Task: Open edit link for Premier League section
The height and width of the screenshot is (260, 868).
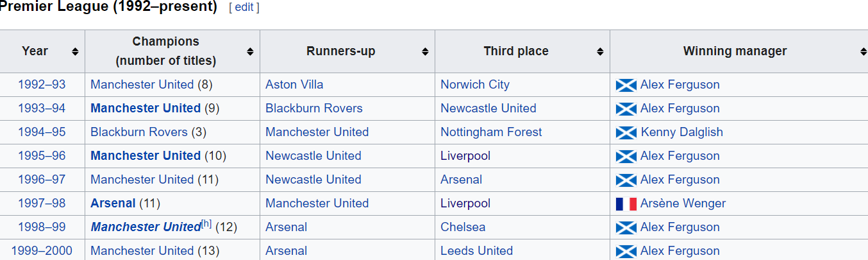Action: point(244,8)
